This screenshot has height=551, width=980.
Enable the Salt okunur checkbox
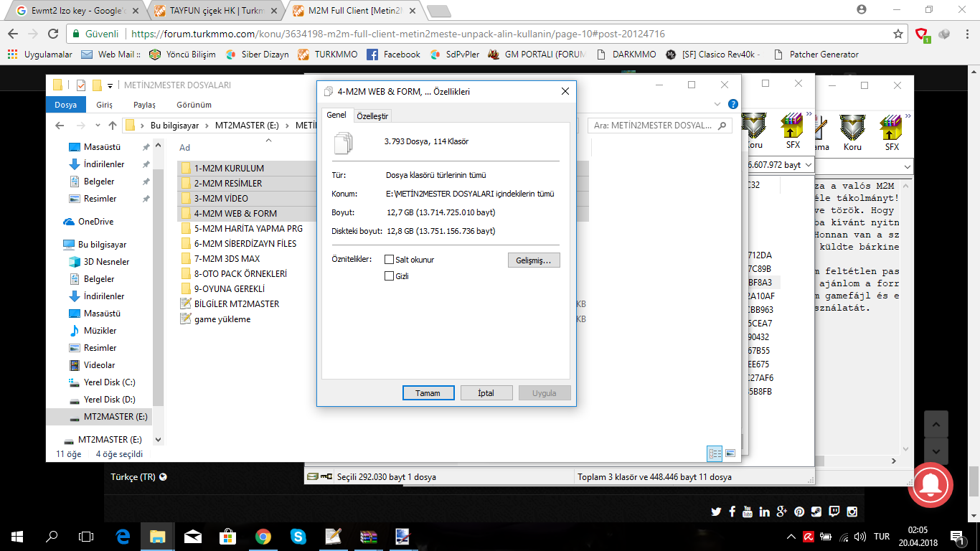389,260
